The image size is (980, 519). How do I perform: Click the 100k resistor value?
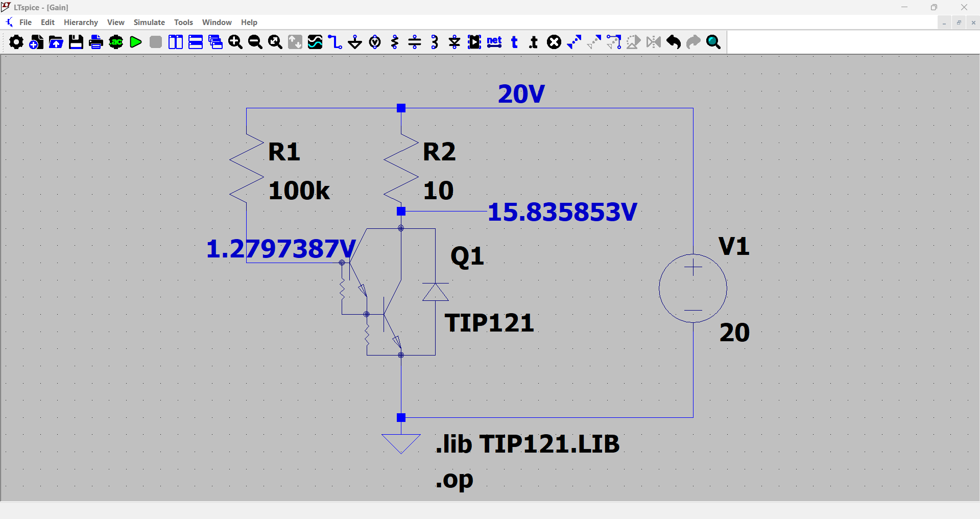299,191
